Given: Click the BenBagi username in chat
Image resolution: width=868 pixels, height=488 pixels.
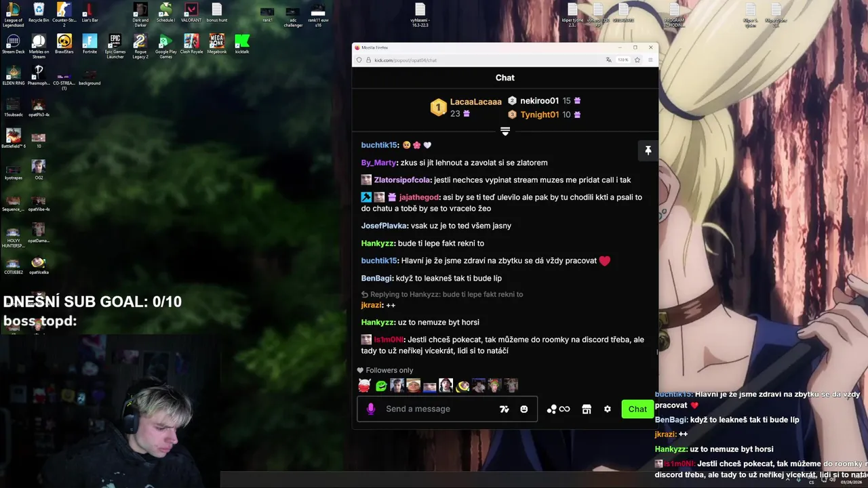Looking at the screenshot, I should 376,279.
